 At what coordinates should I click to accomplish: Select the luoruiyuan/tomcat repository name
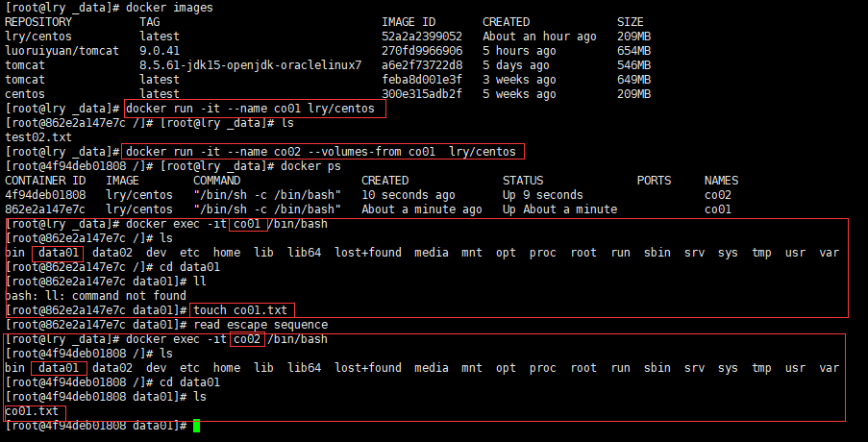coord(62,51)
